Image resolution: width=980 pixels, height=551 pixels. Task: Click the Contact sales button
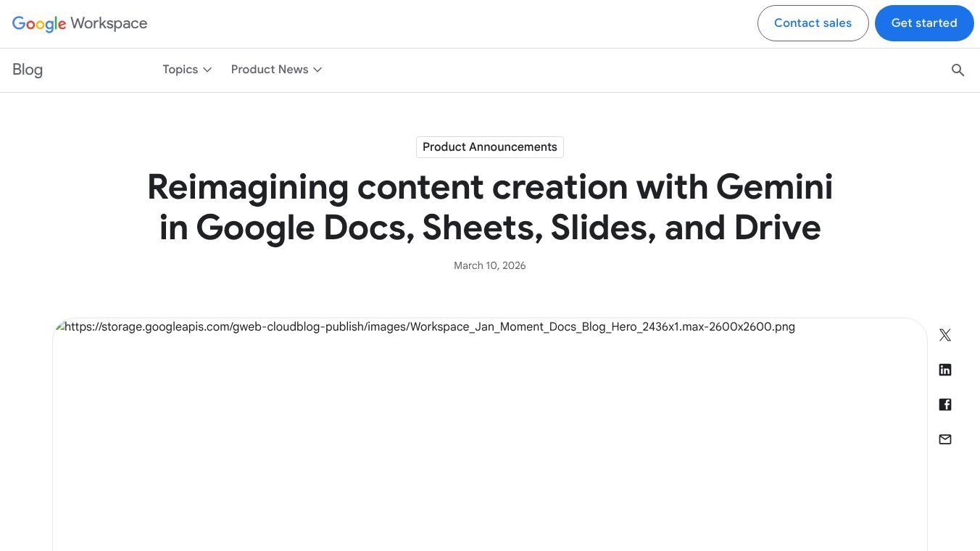point(813,22)
